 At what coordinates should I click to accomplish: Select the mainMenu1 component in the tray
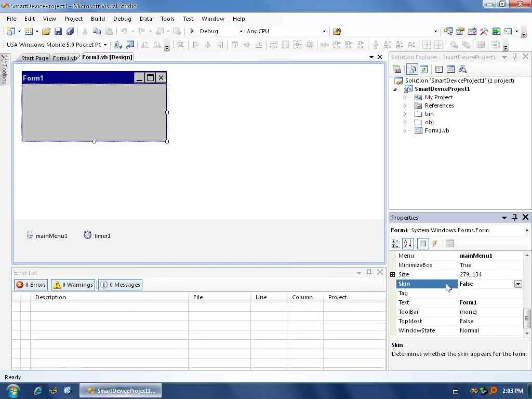tap(47, 235)
